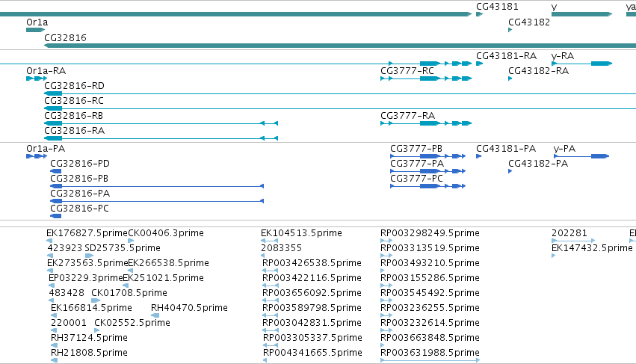Click the EK166814.5prime EST label
Image resolution: width=636 pixels, height=364 pixels.
pyautogui.click(x=91, y=308)
